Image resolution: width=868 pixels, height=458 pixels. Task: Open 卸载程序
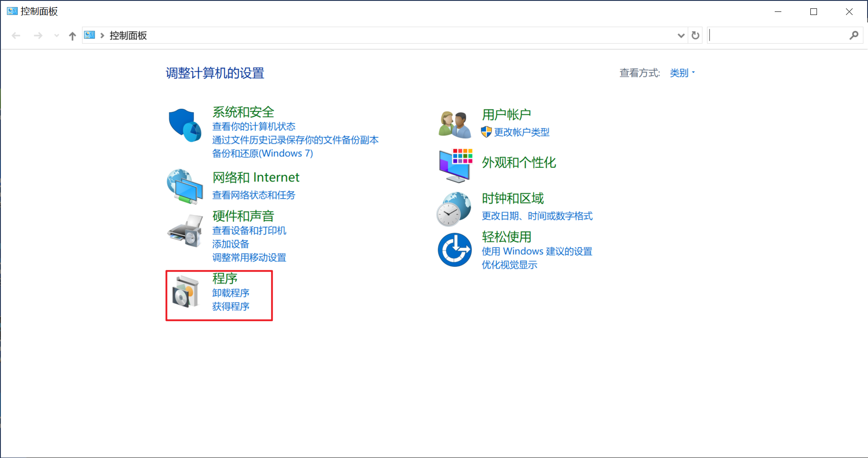231,292
